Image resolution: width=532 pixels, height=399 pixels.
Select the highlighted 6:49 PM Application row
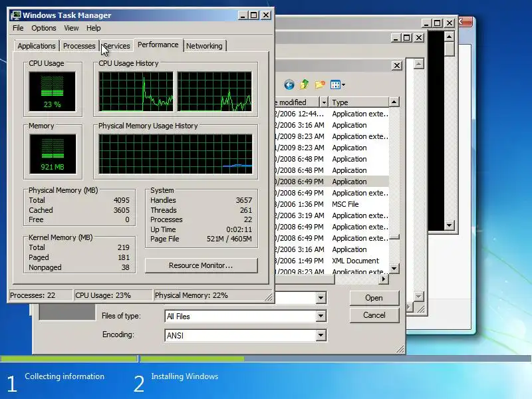332,182
